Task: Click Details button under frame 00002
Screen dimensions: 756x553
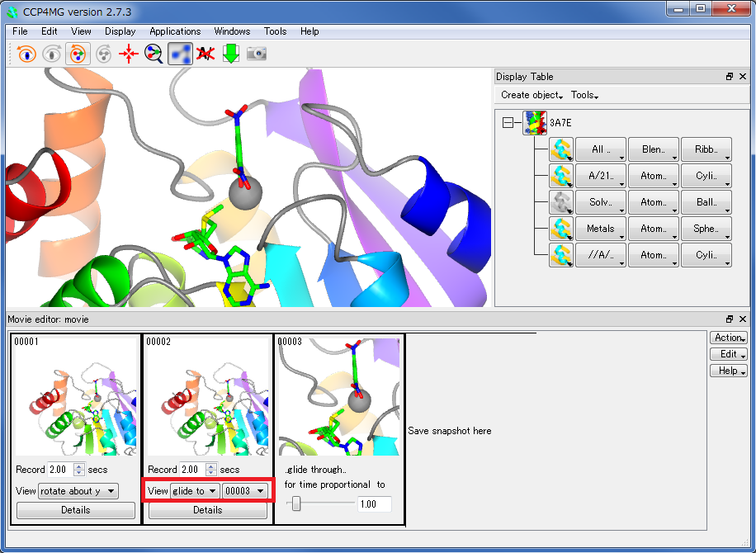Action: point(207,510)
